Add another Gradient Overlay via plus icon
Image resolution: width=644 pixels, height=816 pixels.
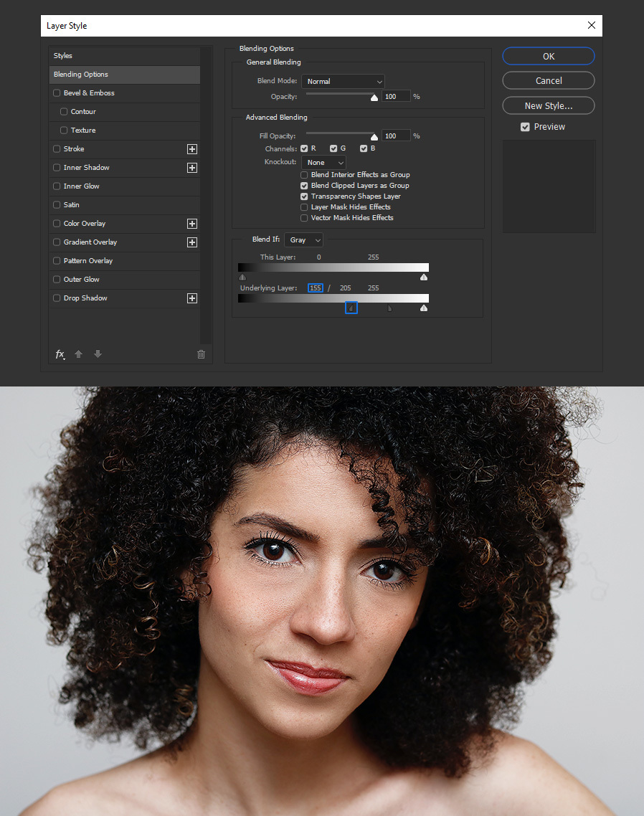coord(192,242)
